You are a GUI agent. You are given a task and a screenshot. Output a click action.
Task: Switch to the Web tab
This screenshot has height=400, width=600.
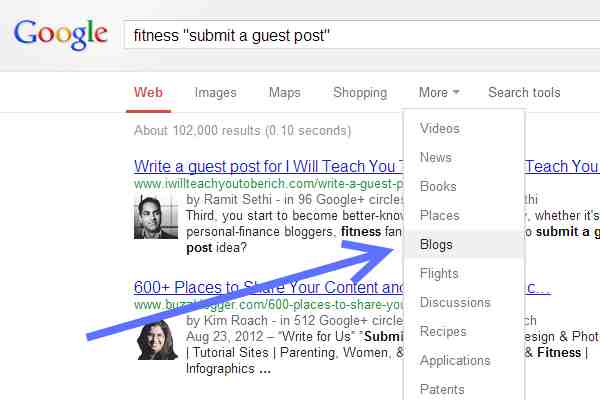(x=148, y=92)
